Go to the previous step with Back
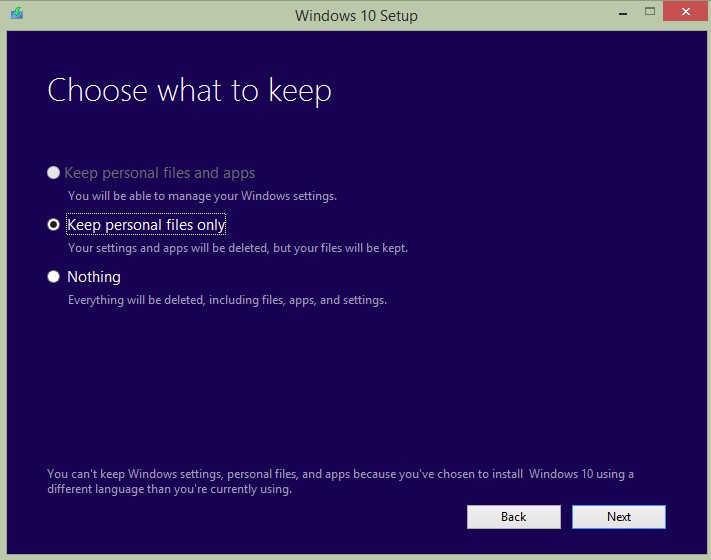This screenshot has width=711, height=560. (x=513, y=517)
